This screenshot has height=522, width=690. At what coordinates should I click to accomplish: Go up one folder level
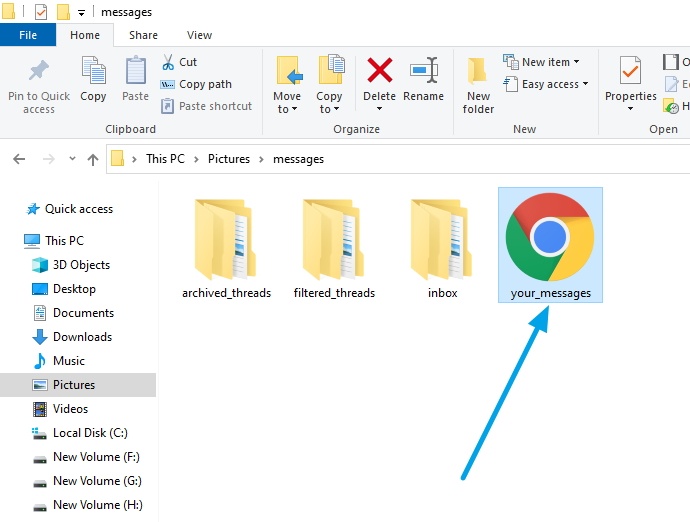point(93,159)
